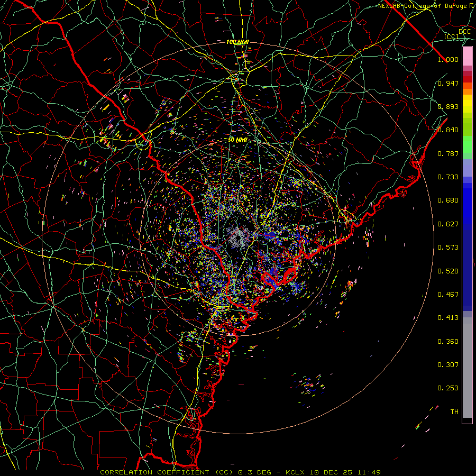Click the CORRELATION COEFFICIENT (CC) caption
476x476 pixels.
pyautogui.click(x=167, y=472)
